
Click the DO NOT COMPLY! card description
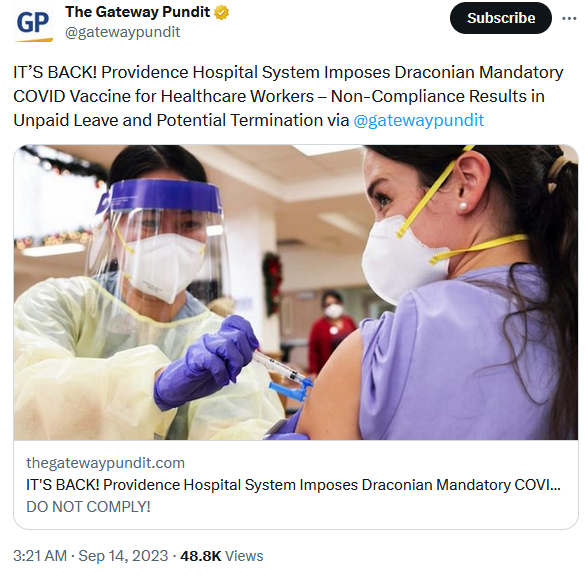tap(88, 507)
